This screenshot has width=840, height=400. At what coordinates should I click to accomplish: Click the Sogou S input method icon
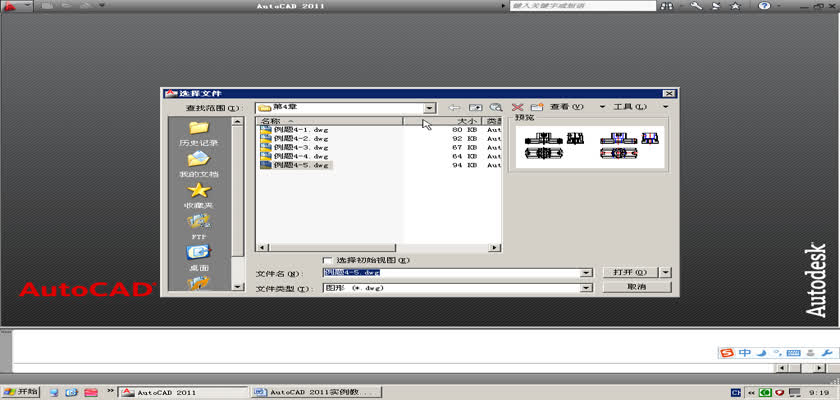point(726,353)
